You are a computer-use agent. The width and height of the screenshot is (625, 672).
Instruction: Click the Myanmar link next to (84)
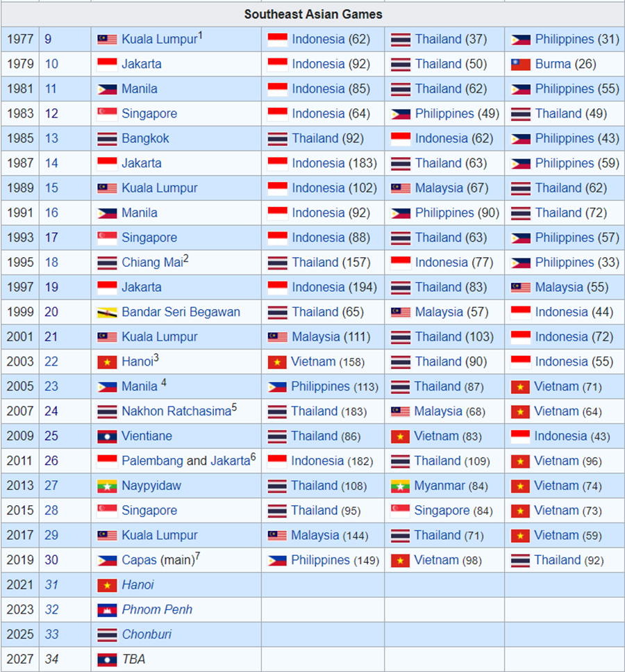pyautogui.click(x=440, y=486)
